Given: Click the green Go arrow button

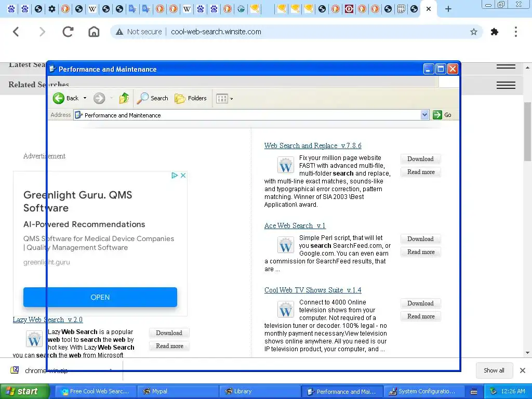Looking at the screenshot, I should (437, 115).
